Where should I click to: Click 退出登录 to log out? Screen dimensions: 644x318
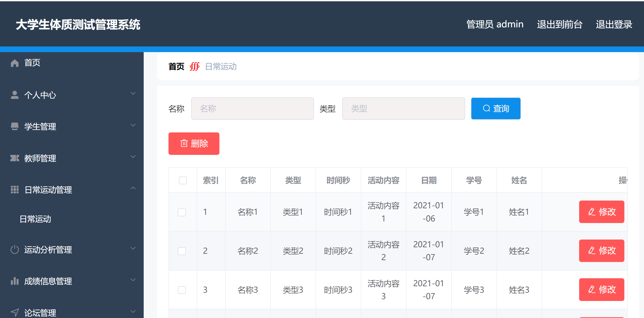pyautogui.click(x=614, y=24)
